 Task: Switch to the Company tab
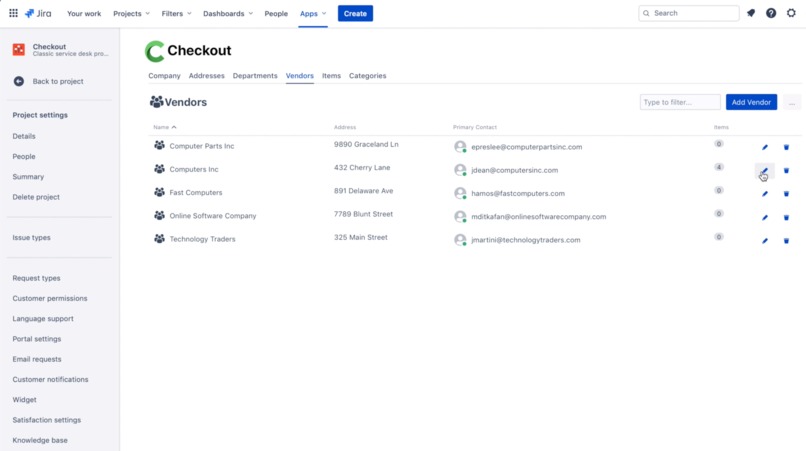click(164, 76)
